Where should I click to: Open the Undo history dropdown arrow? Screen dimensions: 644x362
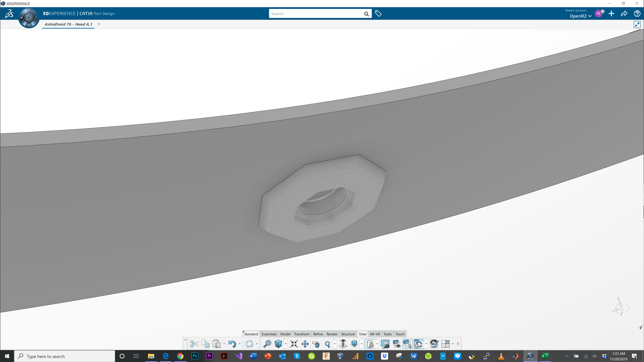[x=239, y=344]
